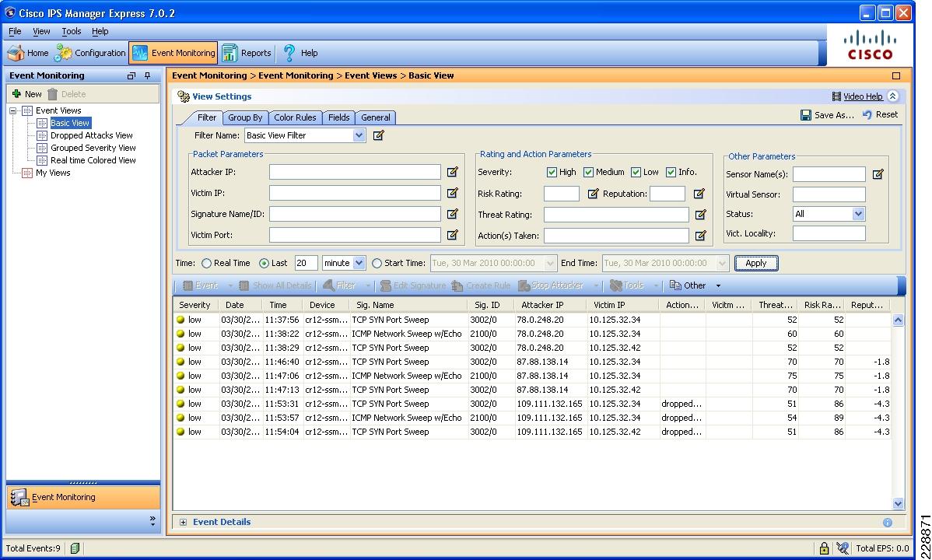Click the Virtual Sensor input field
The height and width of the screenshot is (560, 932).
click(829, 194)
